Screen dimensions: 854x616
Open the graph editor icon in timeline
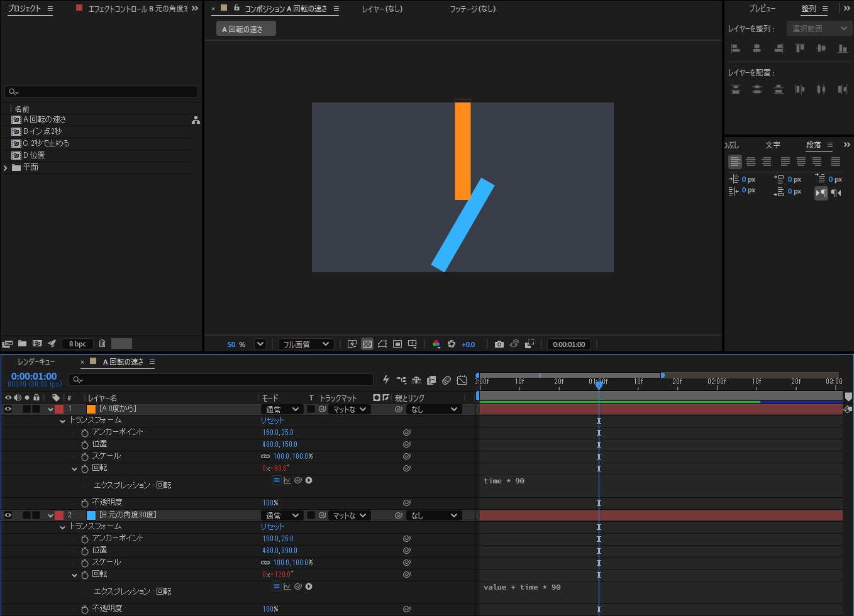click(462, 380)
